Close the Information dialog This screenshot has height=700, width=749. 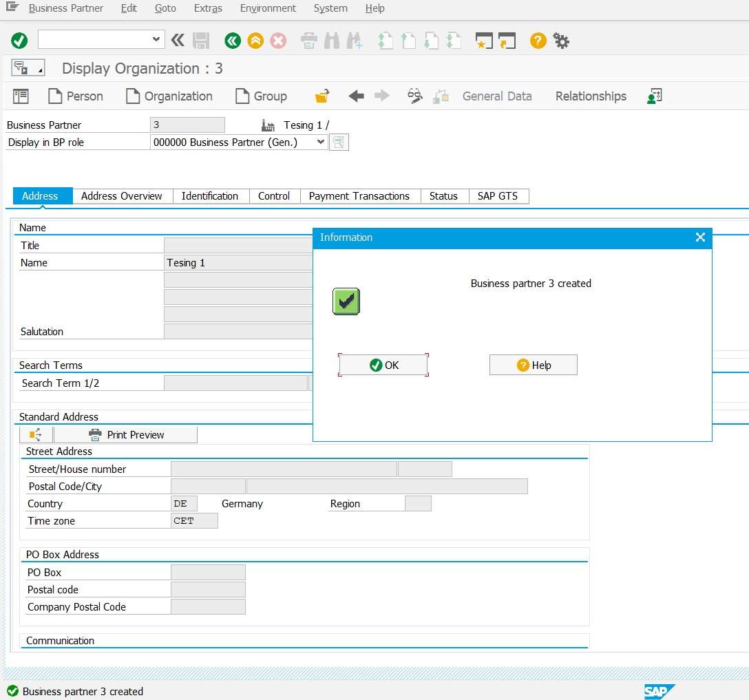coord(700,237)
